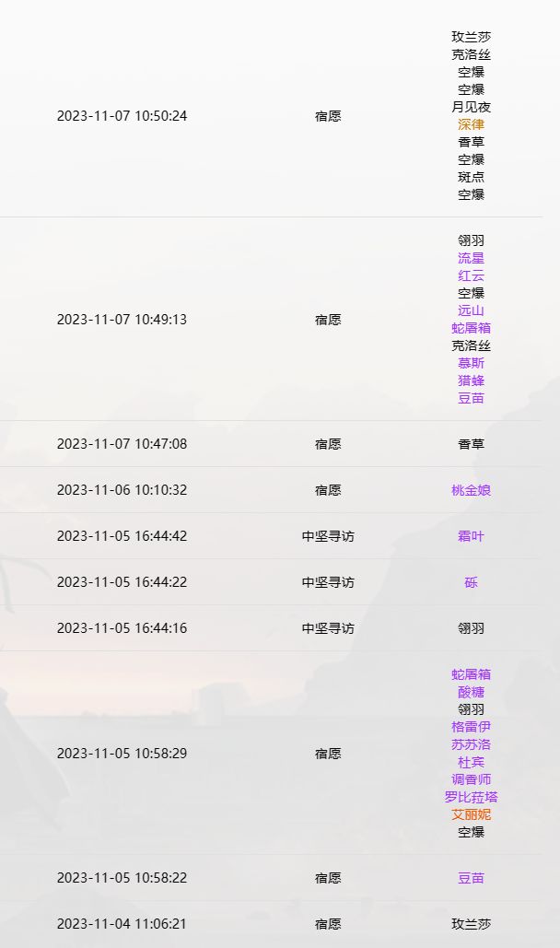Open the 流星 operator entry
This screenshot has width=560, height=948.
[x=471, y=258]
